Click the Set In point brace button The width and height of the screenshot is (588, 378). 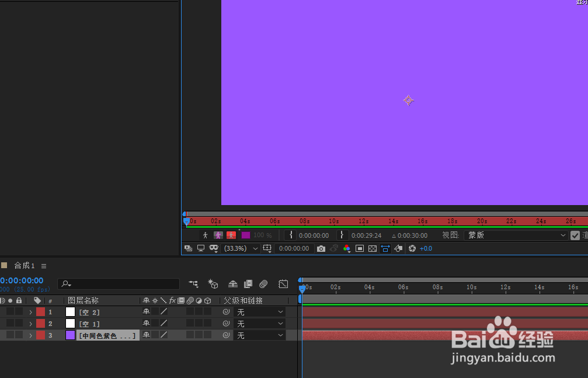(291, 235)
